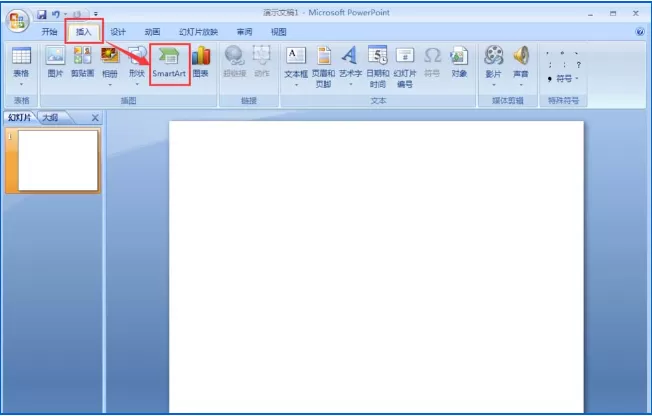The width and height of the screenshot is (652, 416).
Task: Click the Redo button in quick access
Action: (x=77, y=15)
